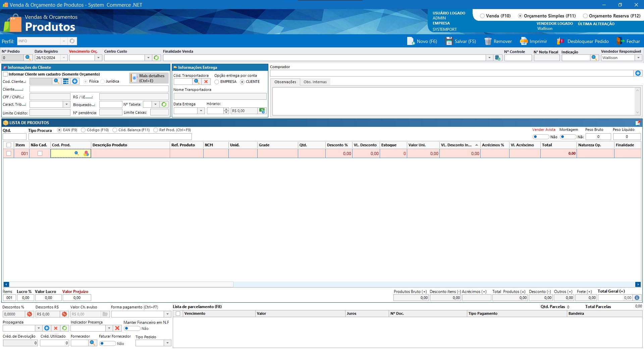
Task: Save using the Salvar (F5) floppy icon
Action: coord(449,41)
